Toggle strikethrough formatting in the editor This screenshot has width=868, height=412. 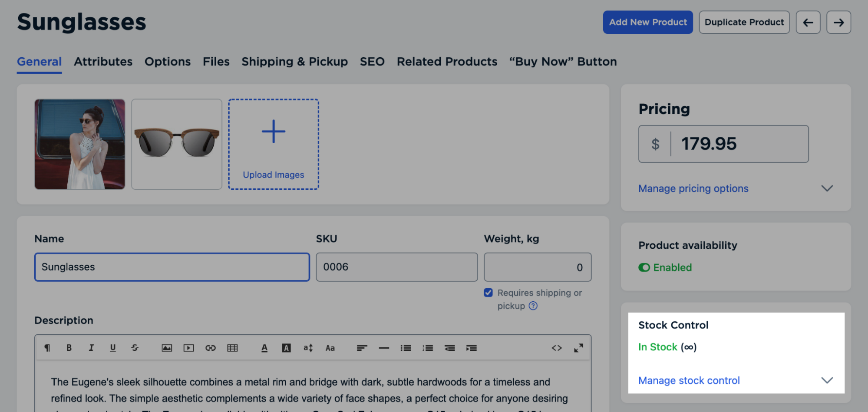point(135,348)
